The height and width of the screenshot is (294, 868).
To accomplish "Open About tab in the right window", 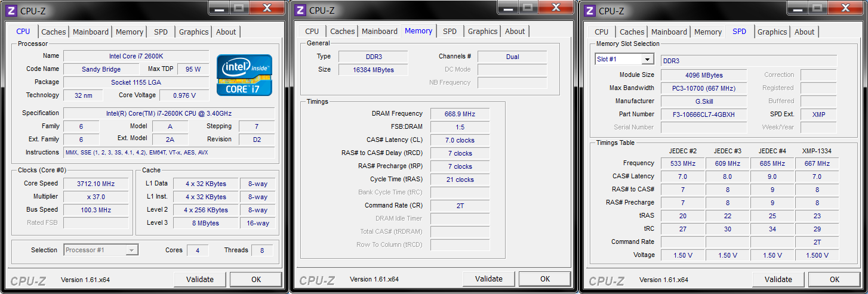I will pyautogui.click(x=805, y=32).
